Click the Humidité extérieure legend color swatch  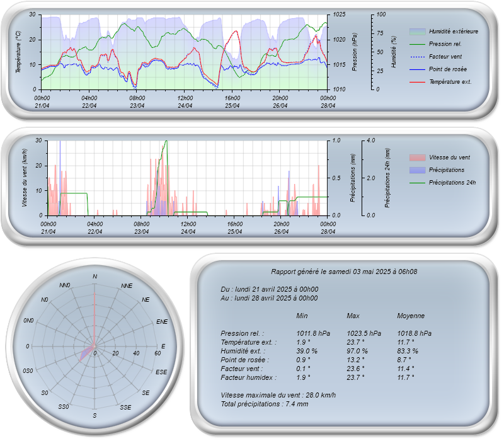417,31
